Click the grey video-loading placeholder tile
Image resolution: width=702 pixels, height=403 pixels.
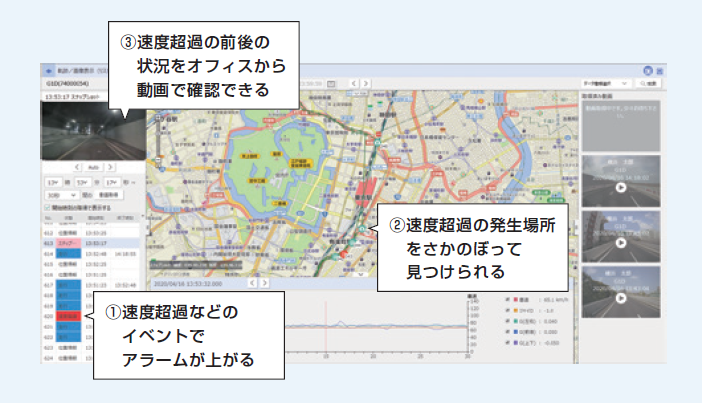[621, 126]
